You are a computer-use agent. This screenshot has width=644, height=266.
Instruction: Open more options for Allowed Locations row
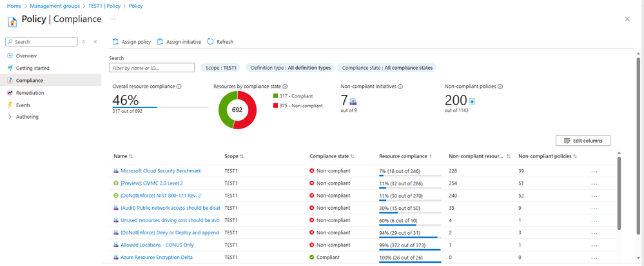click(594, 245)
